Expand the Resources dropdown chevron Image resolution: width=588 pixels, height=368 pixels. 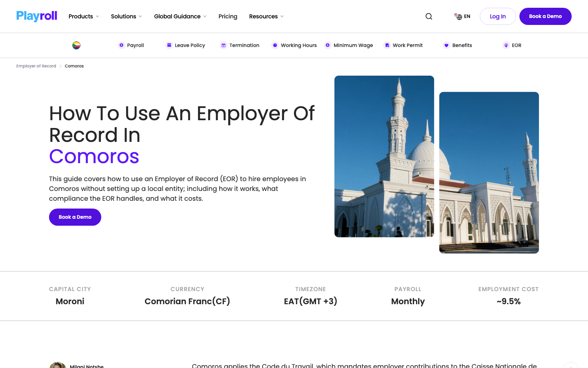coord(282,16)
